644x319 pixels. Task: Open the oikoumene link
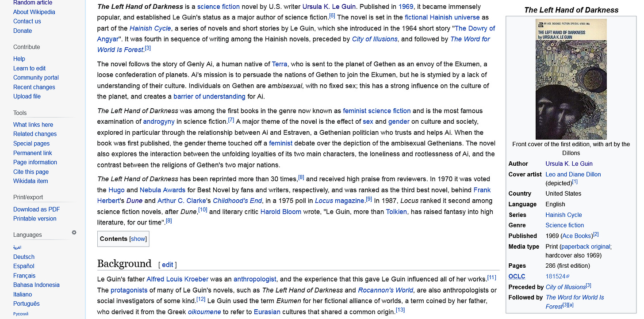click(204, 312)
